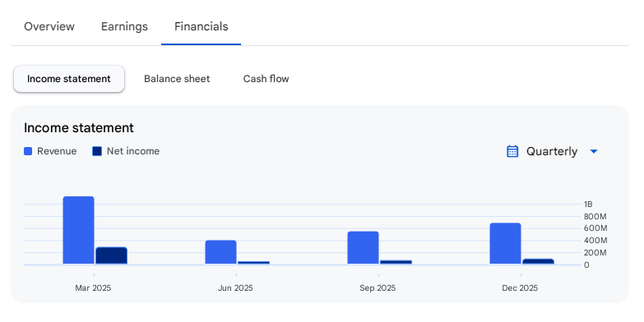This screenshot has height=322, width=644.
Task: Click the Mar 2025 axis label
Action: [93, 288]
